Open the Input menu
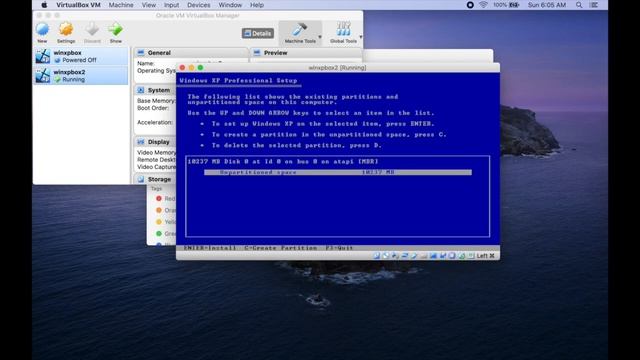 171,5
